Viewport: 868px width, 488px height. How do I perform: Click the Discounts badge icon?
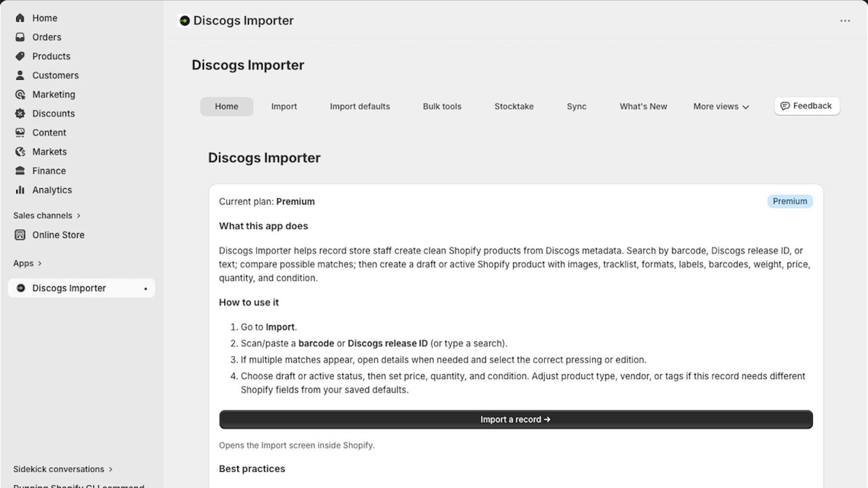[x=20, y=113]
